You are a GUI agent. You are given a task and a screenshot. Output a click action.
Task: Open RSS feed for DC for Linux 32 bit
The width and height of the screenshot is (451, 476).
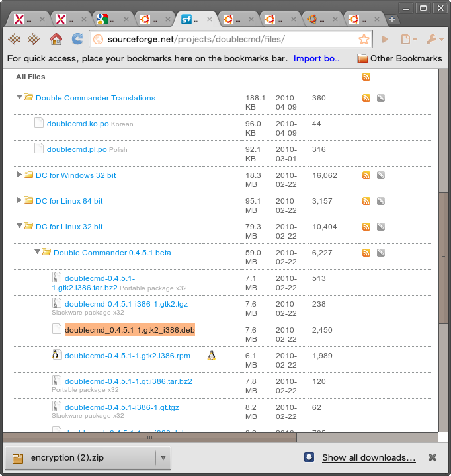(x=366, y=227)
